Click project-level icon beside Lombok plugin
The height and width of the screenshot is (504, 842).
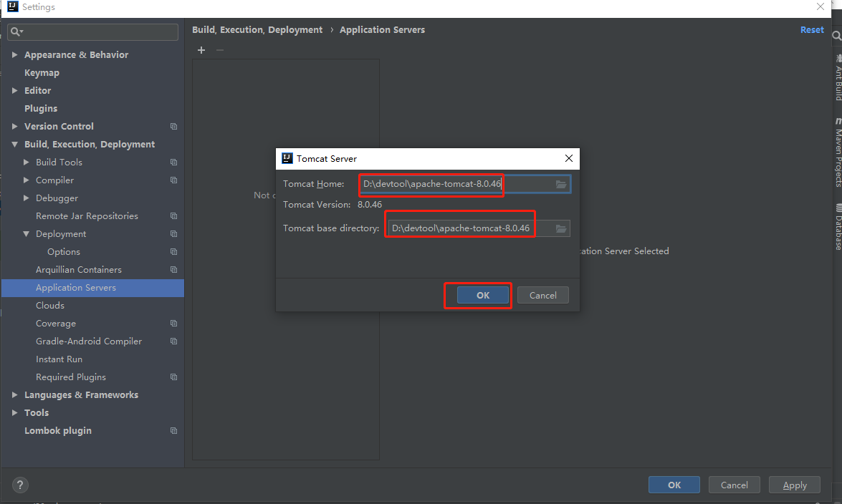173,430
